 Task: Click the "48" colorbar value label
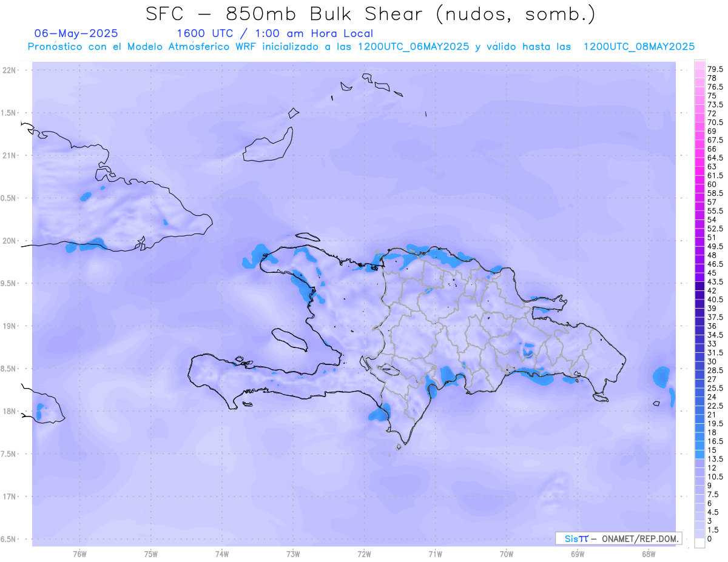[x=712, y=255]
